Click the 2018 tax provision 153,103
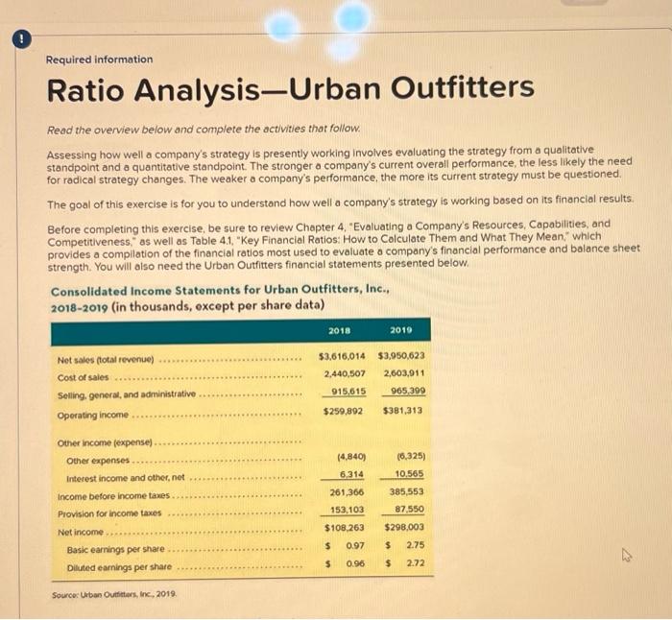Screen dimensions: 672x620 [x=348, y=510]
